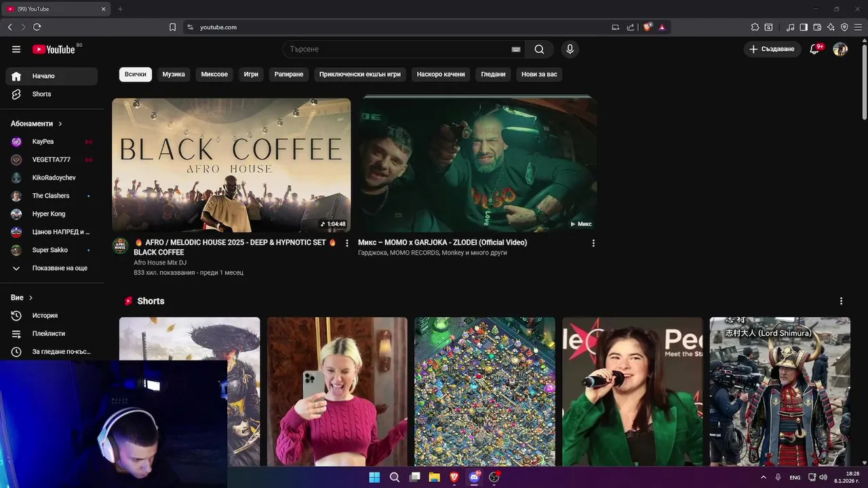Select the Игри filter chip

pos(251,75)
